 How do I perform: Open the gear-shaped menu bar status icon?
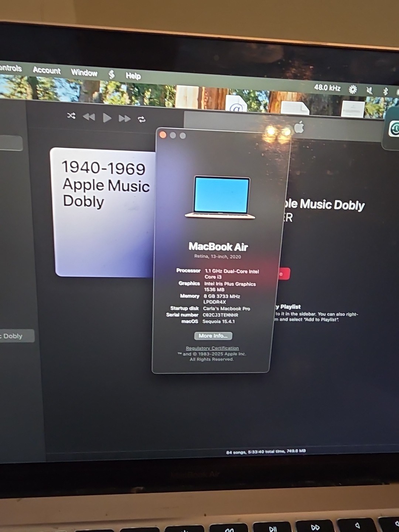pos(353,89)
